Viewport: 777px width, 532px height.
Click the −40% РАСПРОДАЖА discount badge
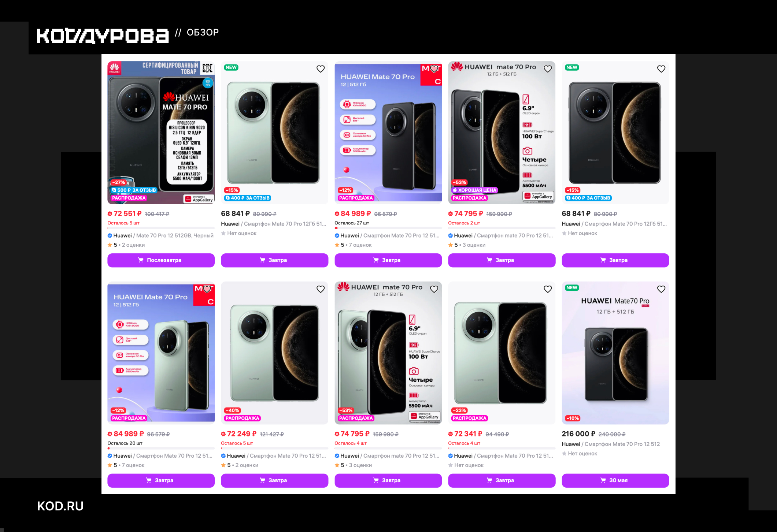click(233, 410)
